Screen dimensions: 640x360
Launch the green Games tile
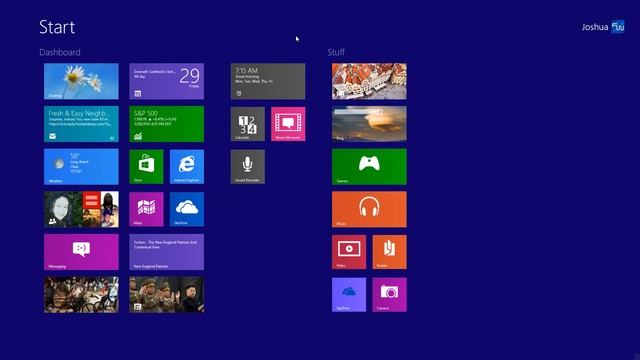click(x=369, y=167)
